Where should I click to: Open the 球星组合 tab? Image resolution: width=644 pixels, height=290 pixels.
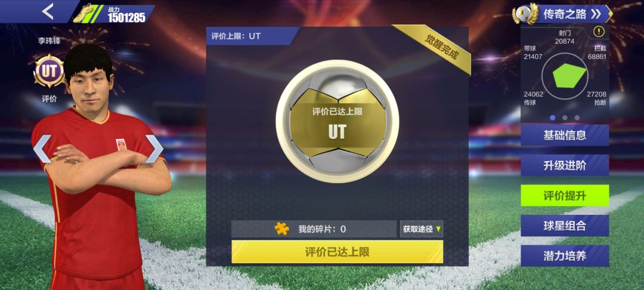point(565,226)
